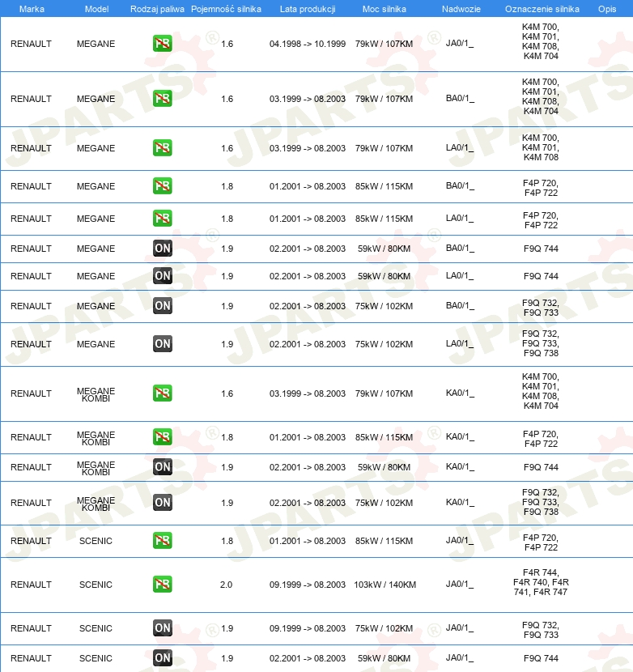This screenshot has width=633, height=672.
Task: Click the Model column header
Action: [96, 9]
